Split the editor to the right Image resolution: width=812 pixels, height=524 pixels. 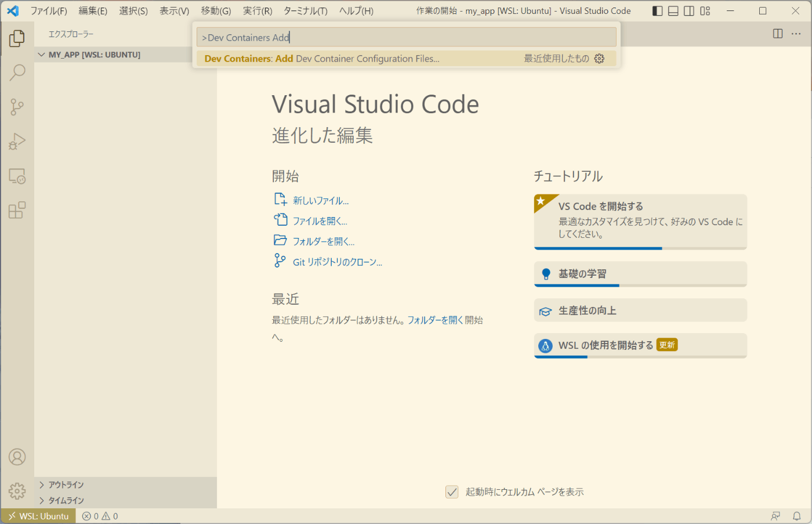point(778,34)
